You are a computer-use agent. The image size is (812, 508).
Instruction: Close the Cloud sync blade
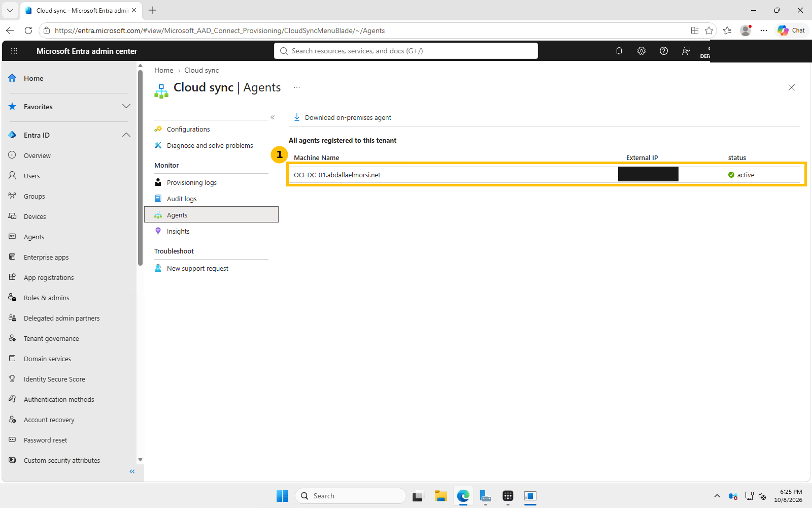[x=792, y=87]
